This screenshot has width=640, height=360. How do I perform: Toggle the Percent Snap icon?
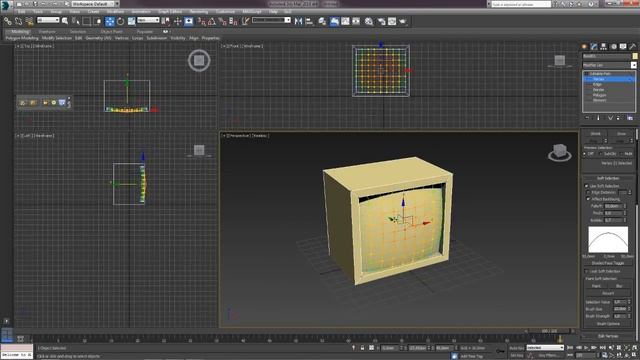coord(223,21)
